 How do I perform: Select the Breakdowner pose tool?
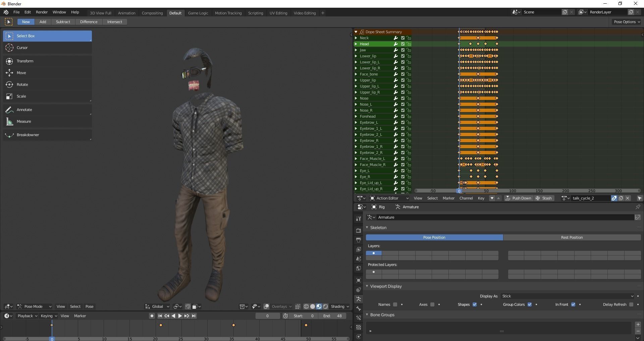pyautogui.click(x=47, y=135)
